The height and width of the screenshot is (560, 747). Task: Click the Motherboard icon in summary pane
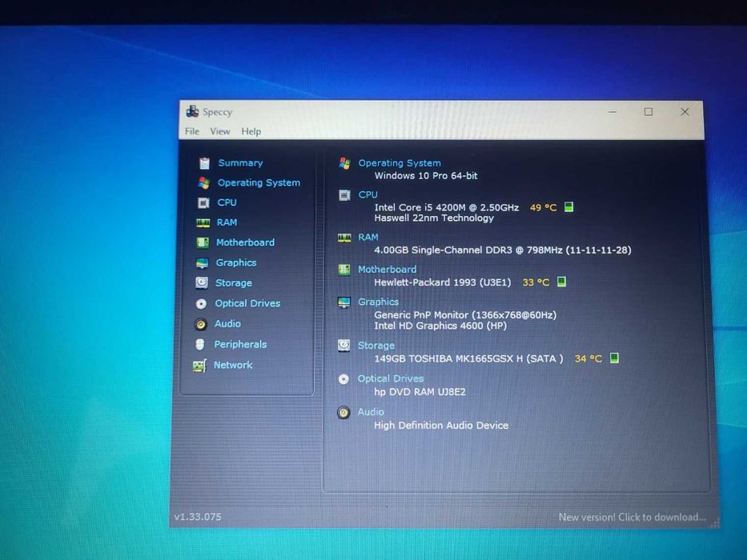(x=344, y=270)
